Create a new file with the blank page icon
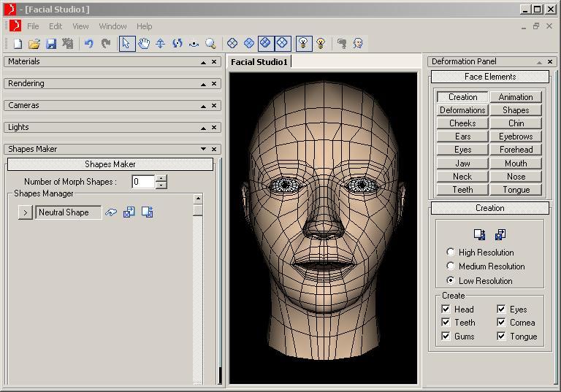 tap(18, 44)
